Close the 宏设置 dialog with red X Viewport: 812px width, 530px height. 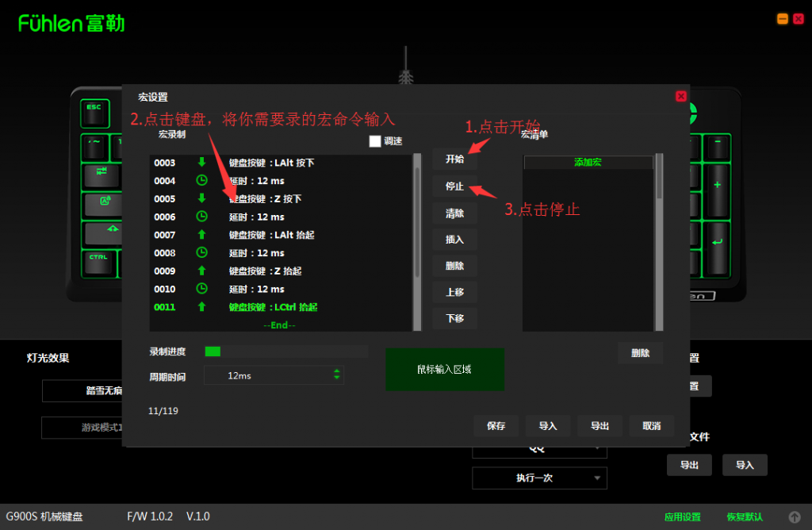[x=681, y=96]
